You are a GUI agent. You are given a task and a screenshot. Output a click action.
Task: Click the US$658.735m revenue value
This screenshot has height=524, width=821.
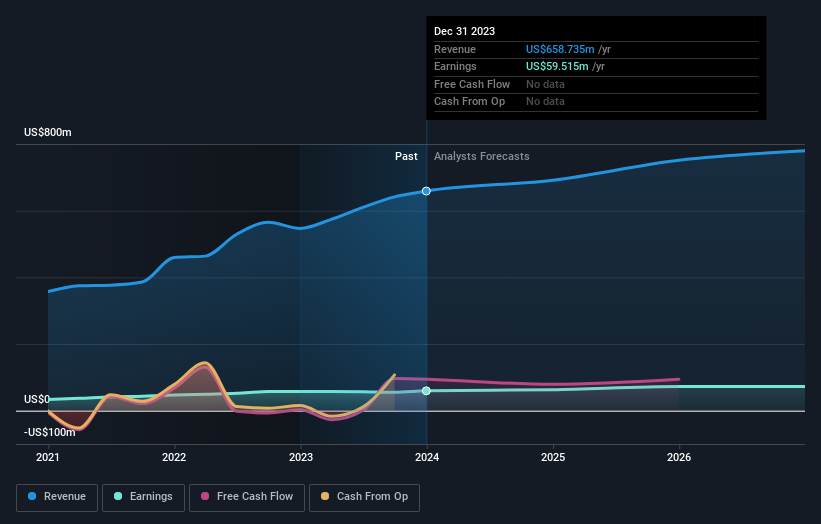(x=560, y=49)
